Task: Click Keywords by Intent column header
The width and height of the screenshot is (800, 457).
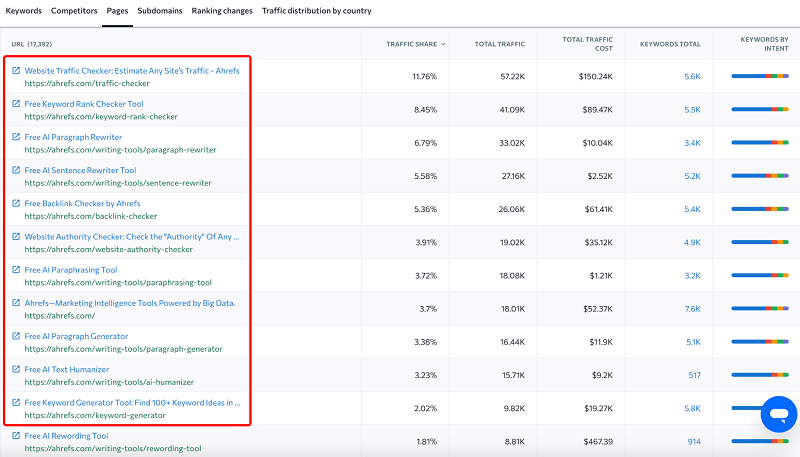Action: 764,44
